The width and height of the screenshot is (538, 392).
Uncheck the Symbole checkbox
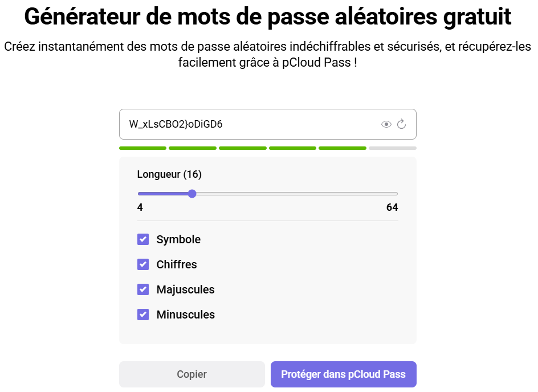tap(143, 239)
